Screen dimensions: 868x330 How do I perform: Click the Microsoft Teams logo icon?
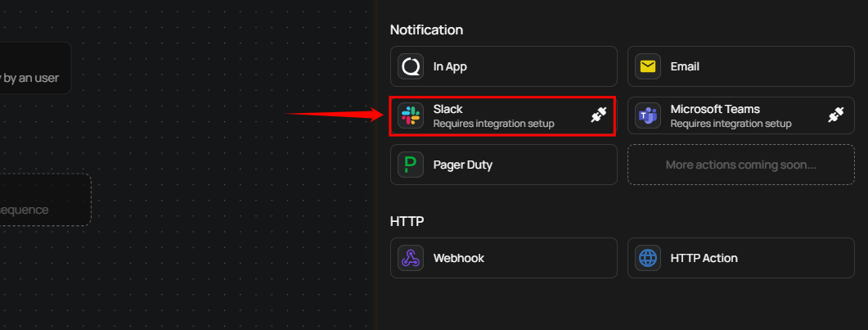pos(648,115)
